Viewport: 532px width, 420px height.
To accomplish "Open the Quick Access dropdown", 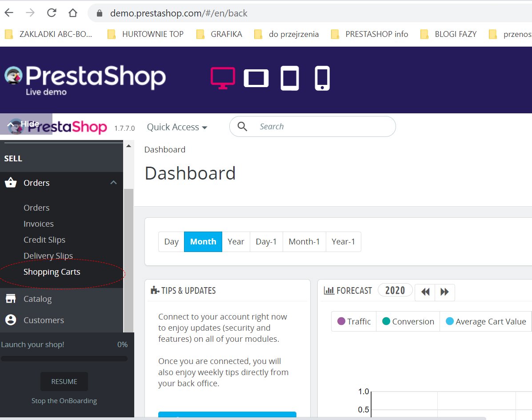I will coord(177,127).
